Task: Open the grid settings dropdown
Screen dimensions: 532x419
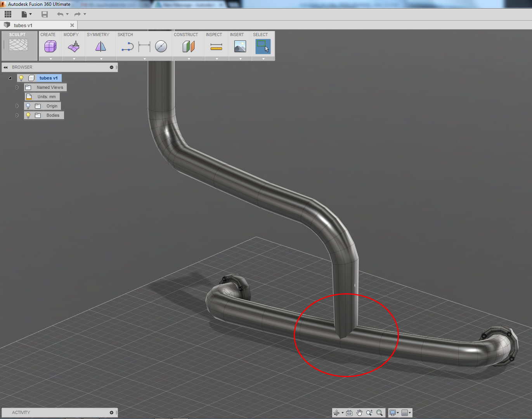Action: pyautogui.click(x=405, y=413)
